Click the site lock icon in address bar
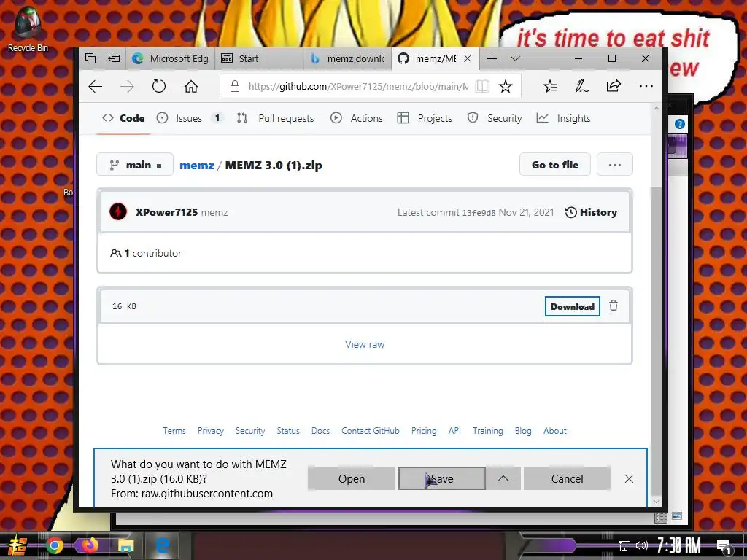The width and height of the screenshot is (747, 560). pos(234,86)
